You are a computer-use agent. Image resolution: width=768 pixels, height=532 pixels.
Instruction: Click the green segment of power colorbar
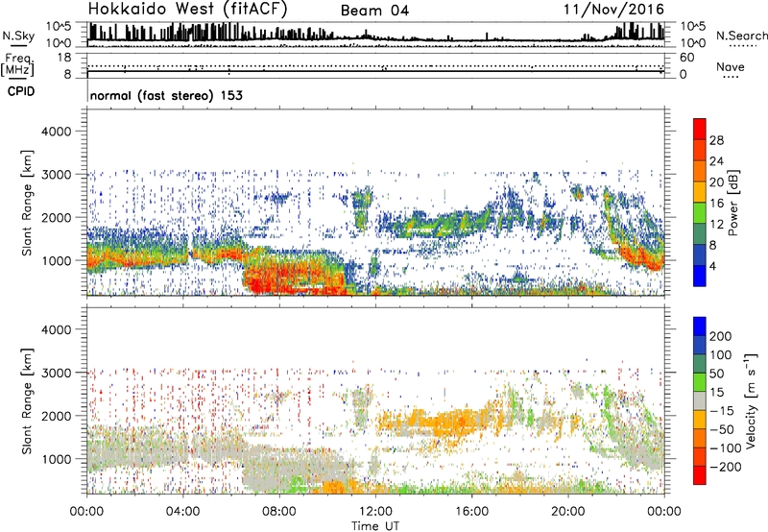click(x=700, y=213)
